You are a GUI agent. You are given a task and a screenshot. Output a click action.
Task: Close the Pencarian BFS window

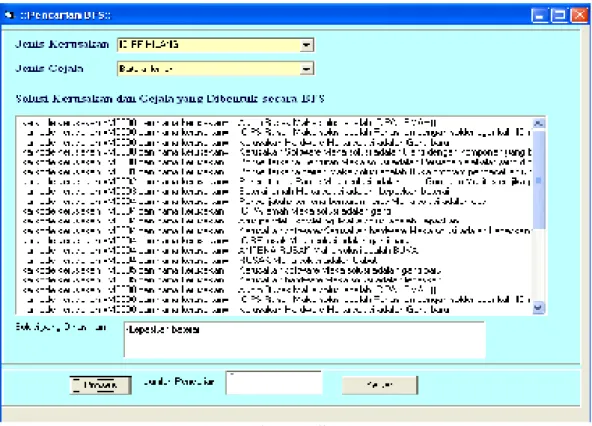pos(579,15)
